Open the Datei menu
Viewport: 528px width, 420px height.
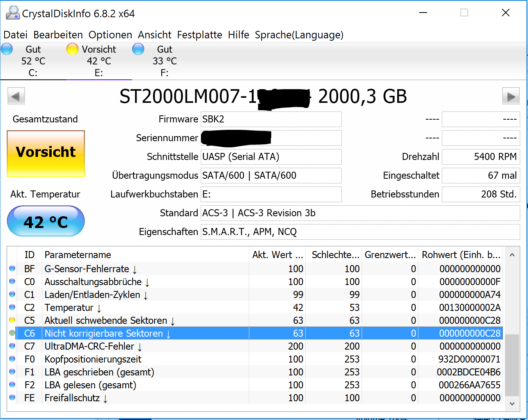pyautogui.click(x=15, y=35)
